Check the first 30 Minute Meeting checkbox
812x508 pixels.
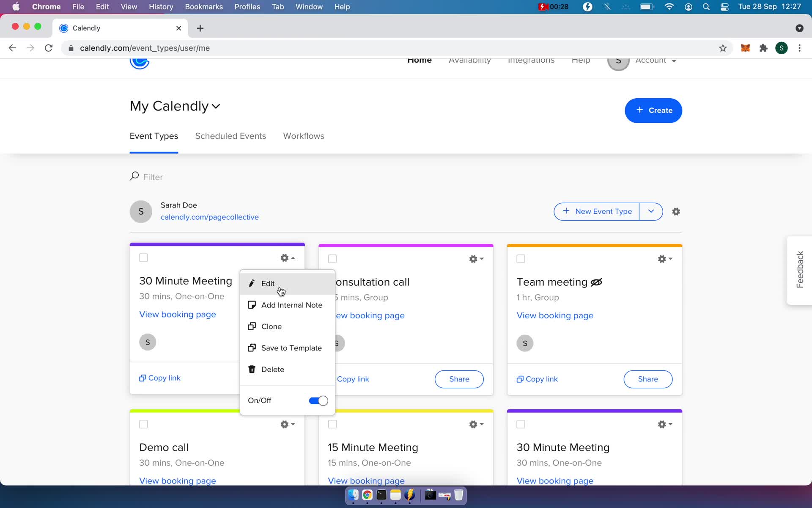click(143, 258)
